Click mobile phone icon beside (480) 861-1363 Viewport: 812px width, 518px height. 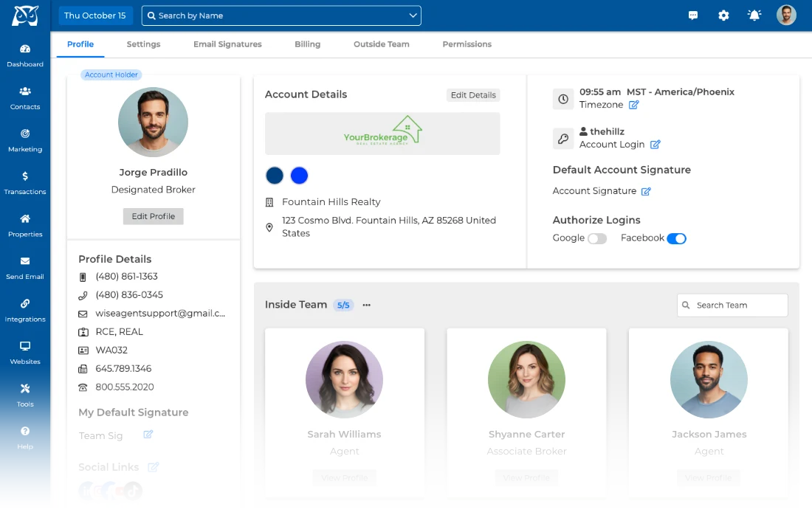(83, 277)
